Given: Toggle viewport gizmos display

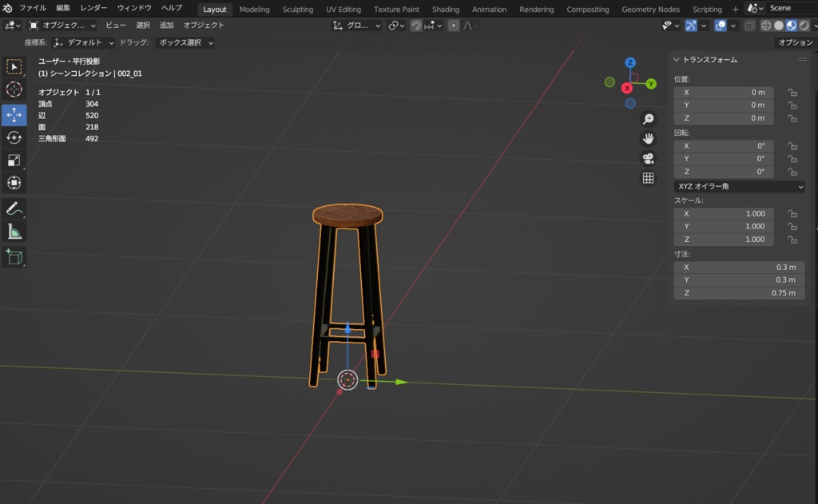Looking at the screenshot, I should [691, 26].
